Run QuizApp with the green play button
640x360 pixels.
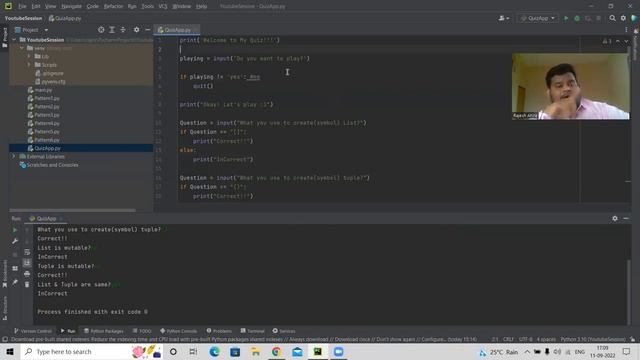pyautogui.click(x=566, y=18)
